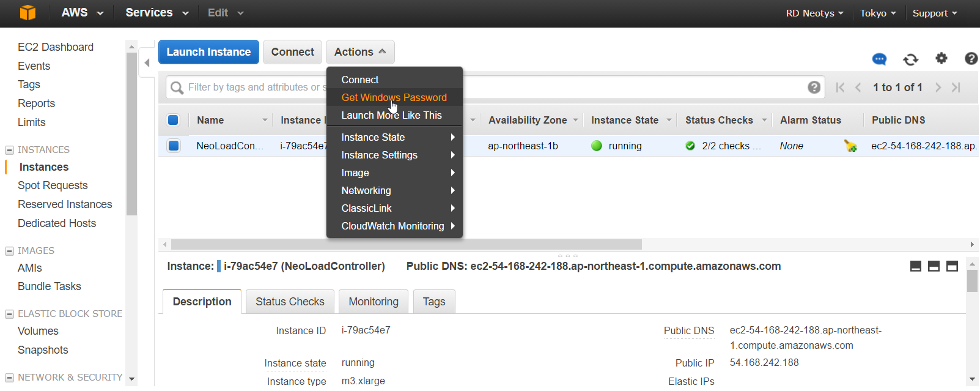Click the AWS orange cube logo
980x391 pixels.
(x=28, y=12)
